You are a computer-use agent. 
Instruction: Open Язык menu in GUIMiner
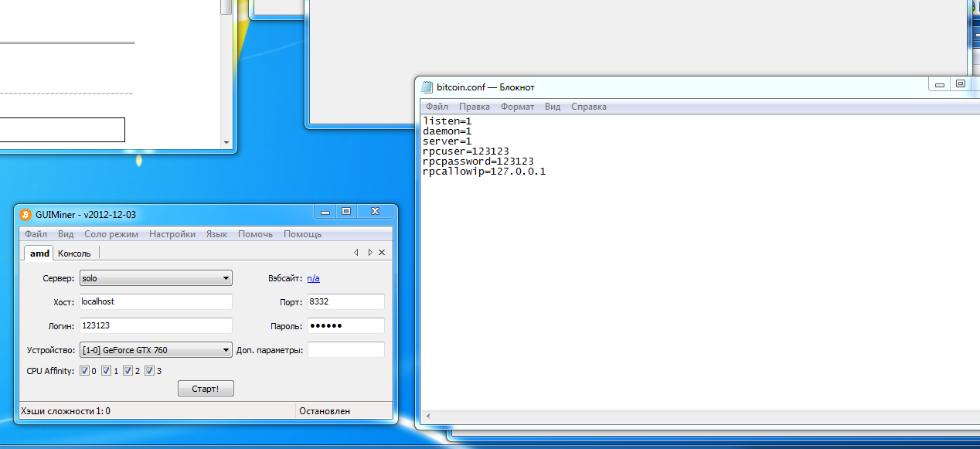pos(216,234)
